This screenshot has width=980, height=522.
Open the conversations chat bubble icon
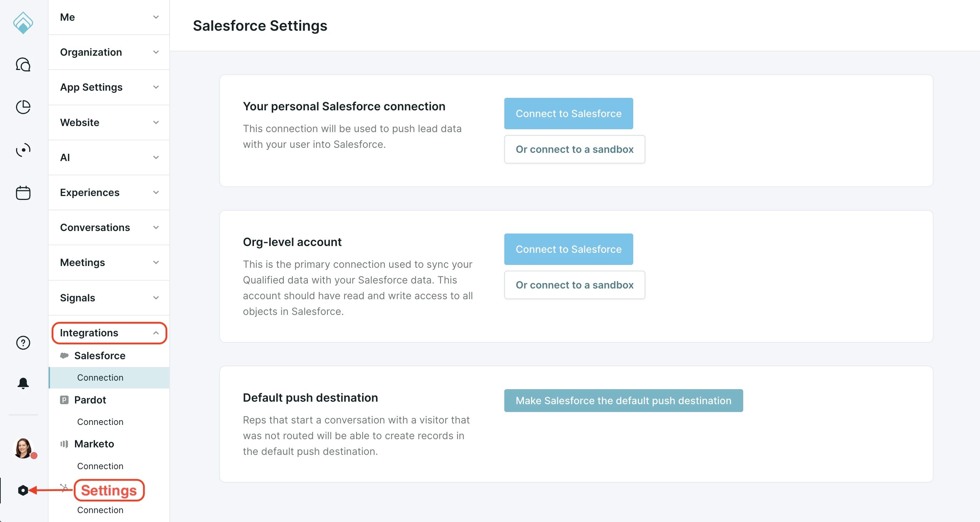click(x=23, y=65)
